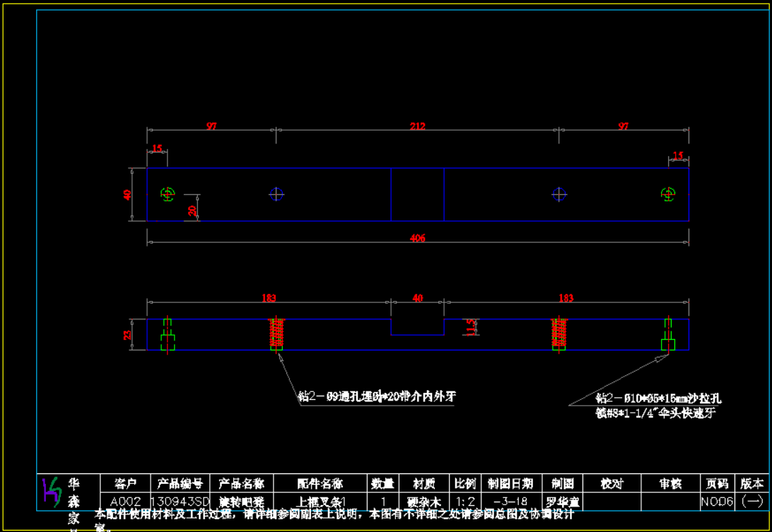Click the 硬杂木 material cell
The height and width of the screenshot is (532, 772).
[x=424, y=502]
